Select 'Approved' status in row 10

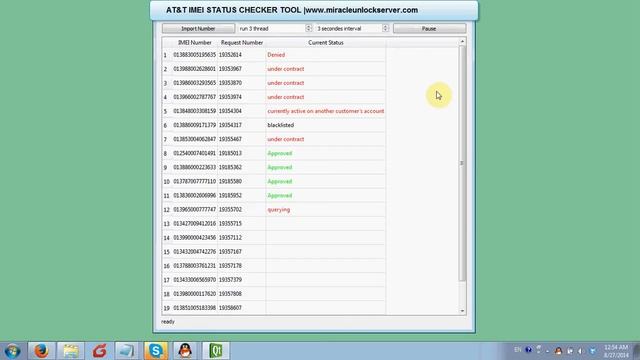280,182
